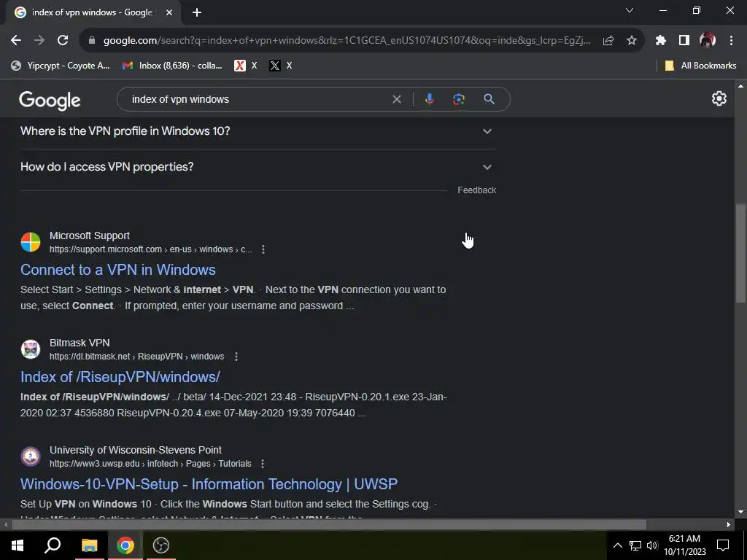Expand 'Where is the VPN profile in Windows 10?'

pyautogui.click(x=258, y=131)
